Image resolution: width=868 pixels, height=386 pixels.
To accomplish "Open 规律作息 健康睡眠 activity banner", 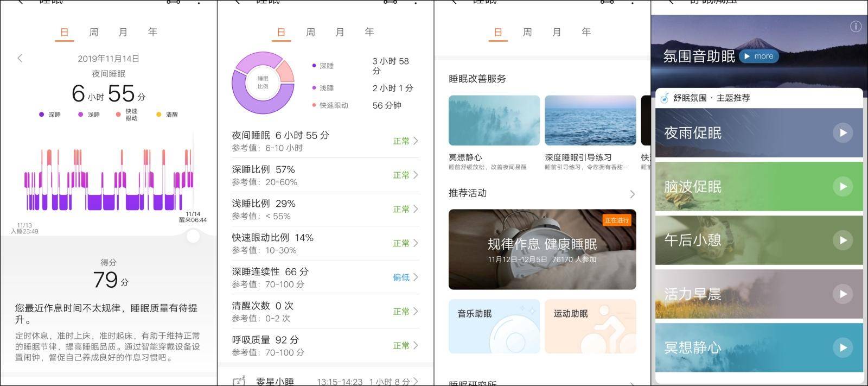I will [542, 249].
